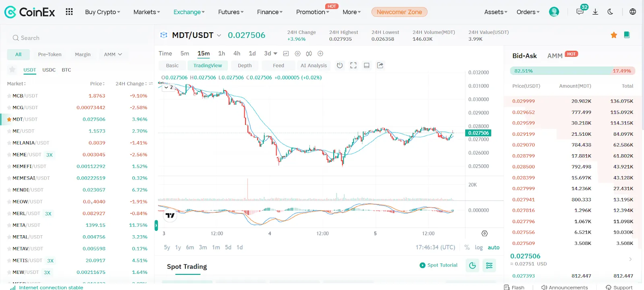This screenshot has width=644, height=290.
Task: Favorite the MCB/USDT star
Action: coord(9,96)
